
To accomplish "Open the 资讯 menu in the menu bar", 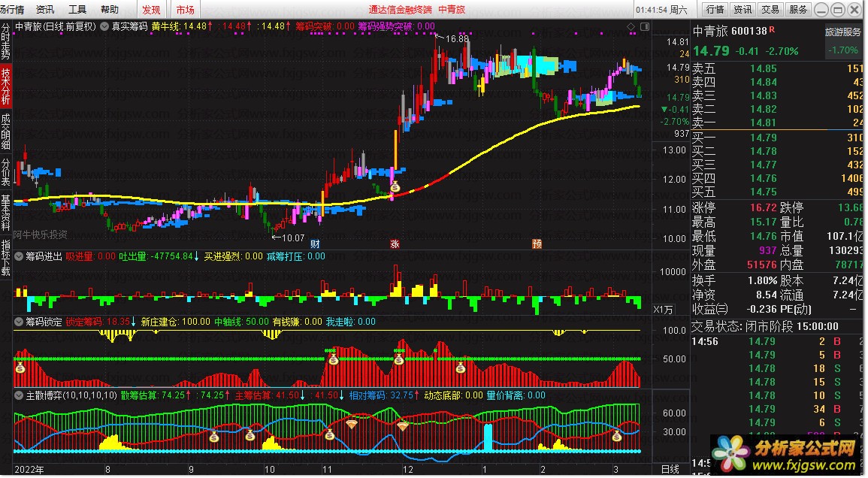I will 45,10.
